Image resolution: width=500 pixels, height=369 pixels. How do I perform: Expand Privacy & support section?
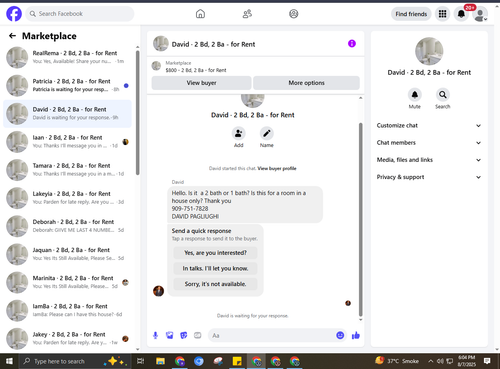click(x=429, y=177)
